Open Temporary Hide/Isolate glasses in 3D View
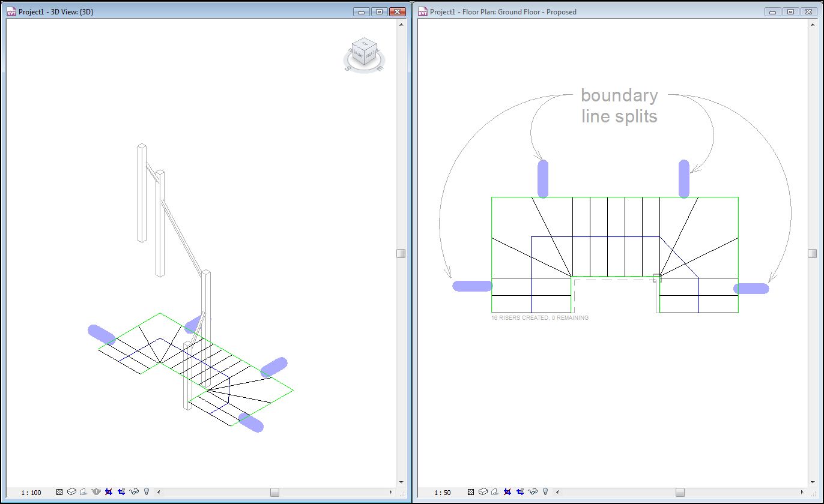Image resolution: width=824 pixels, height=504 pixels. point(134,492)
